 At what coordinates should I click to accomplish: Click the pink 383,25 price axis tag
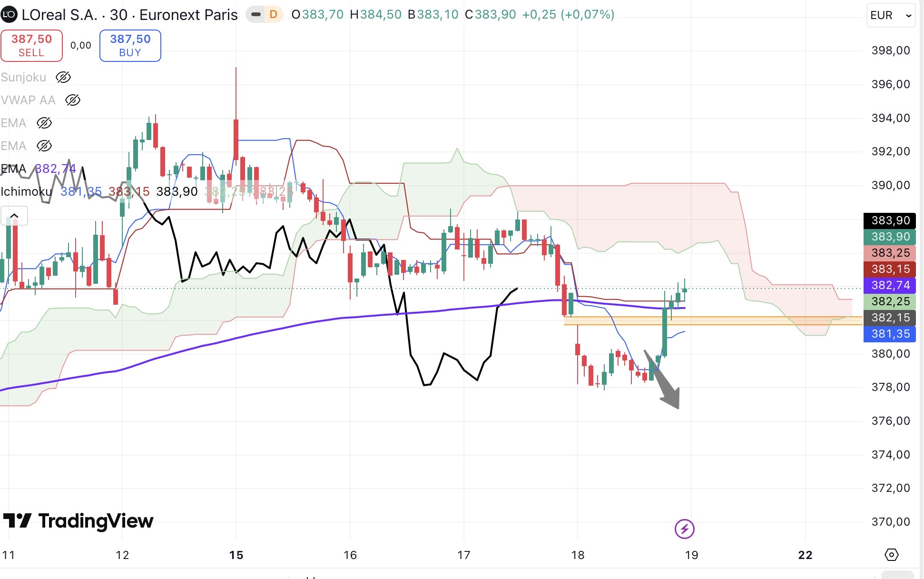890,253
